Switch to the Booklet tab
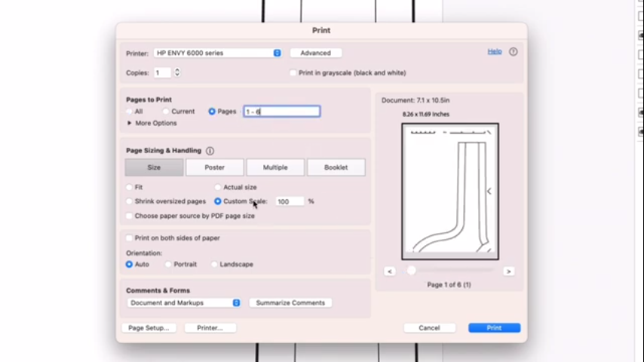 coord(336,167)
